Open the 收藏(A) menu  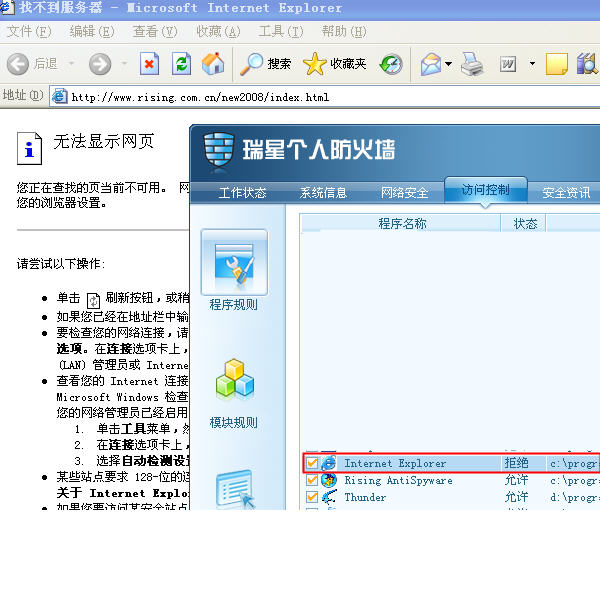pyautogui.click(x=218, y=31)
